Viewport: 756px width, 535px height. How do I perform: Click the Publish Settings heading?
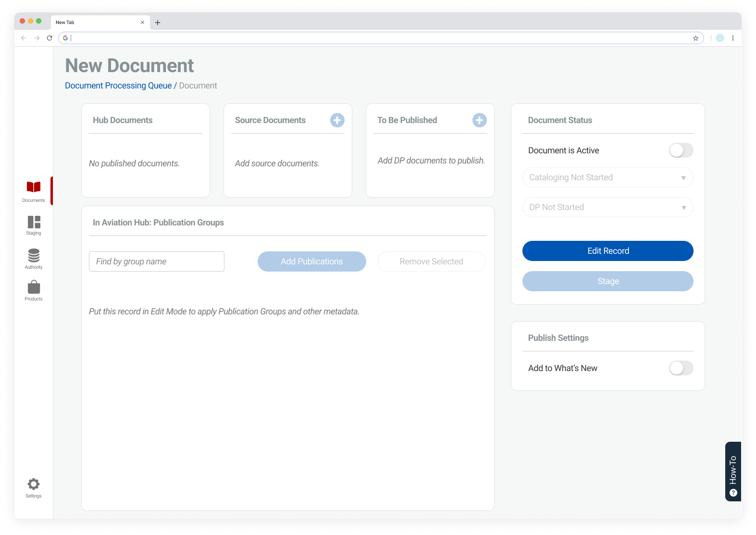click(558, 338)
